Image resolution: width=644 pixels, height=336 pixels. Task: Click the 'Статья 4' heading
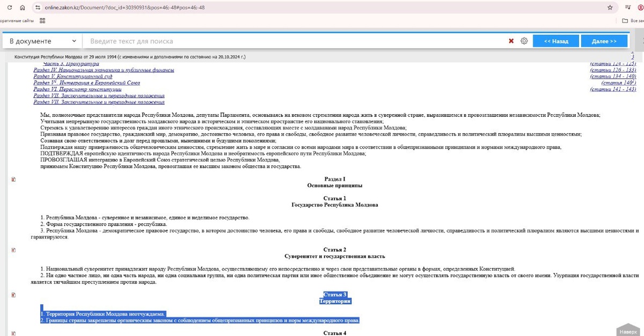(335, 333)
